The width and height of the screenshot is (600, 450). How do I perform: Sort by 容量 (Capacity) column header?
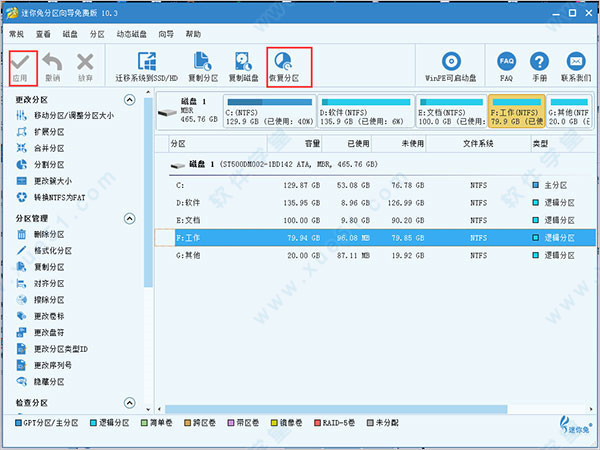[x=294, y=144]
